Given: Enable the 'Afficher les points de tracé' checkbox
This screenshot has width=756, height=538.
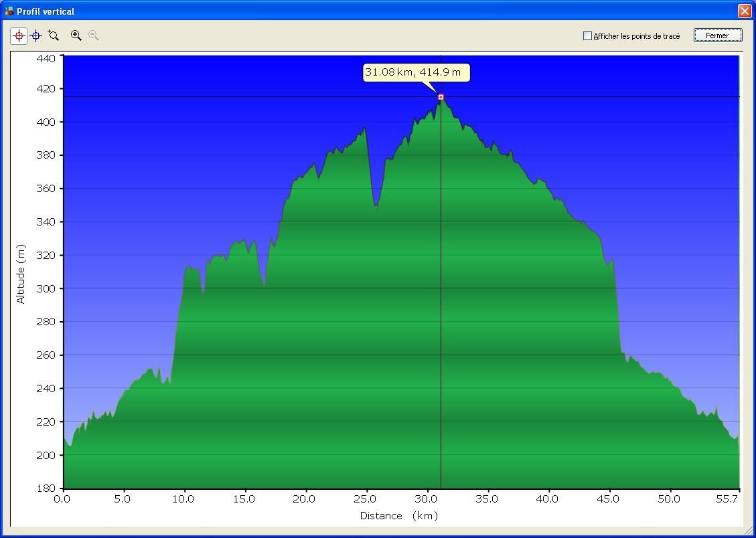Looking at the screenshot, I should 588,36.
